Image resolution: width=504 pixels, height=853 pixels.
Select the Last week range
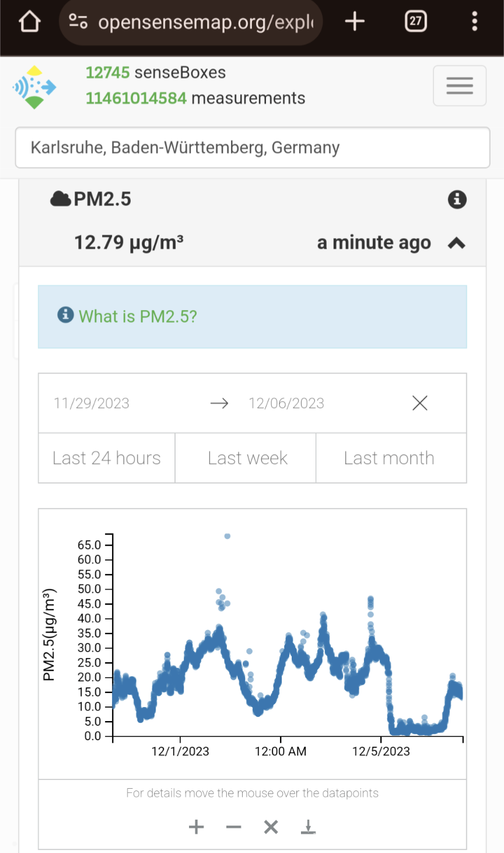(247, 458)
